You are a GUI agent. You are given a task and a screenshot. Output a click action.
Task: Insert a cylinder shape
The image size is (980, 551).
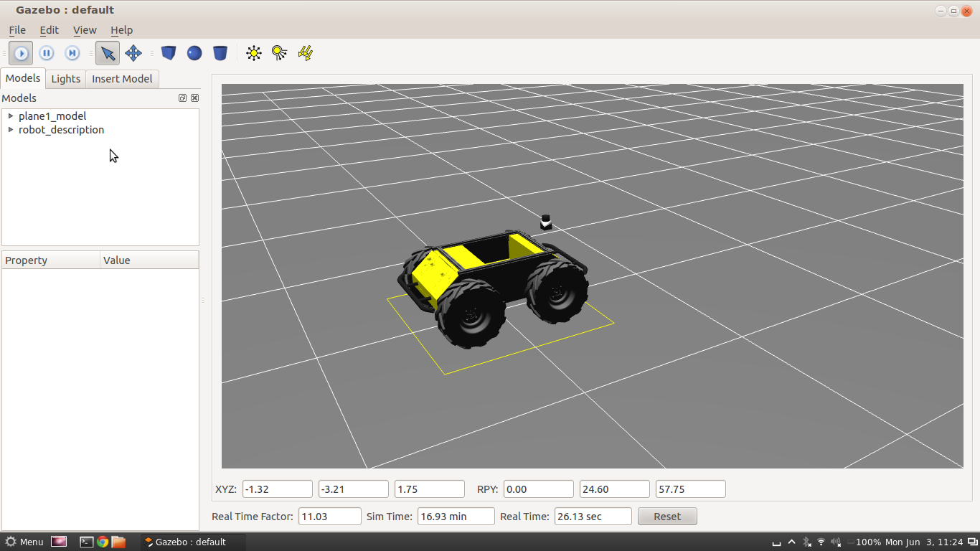pyautogui.click(x=220, y=53)
